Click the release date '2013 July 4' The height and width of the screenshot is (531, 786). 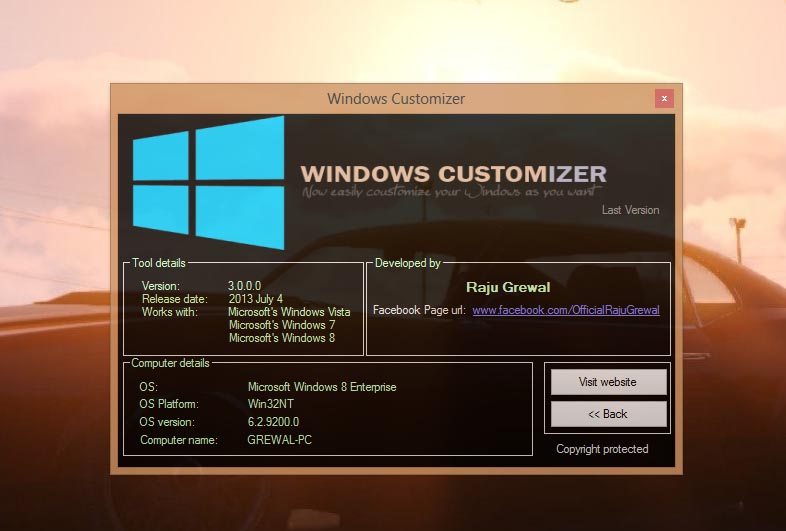(256, 299)
